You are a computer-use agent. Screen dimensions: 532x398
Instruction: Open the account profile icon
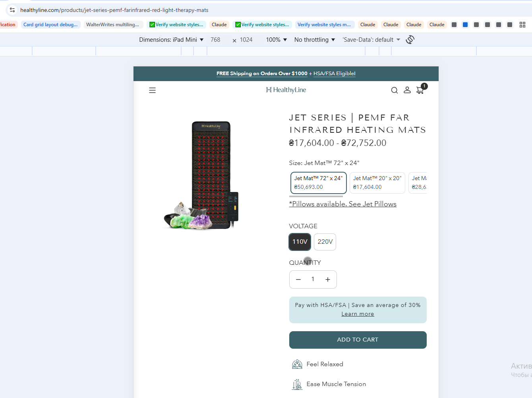point(407,90)
